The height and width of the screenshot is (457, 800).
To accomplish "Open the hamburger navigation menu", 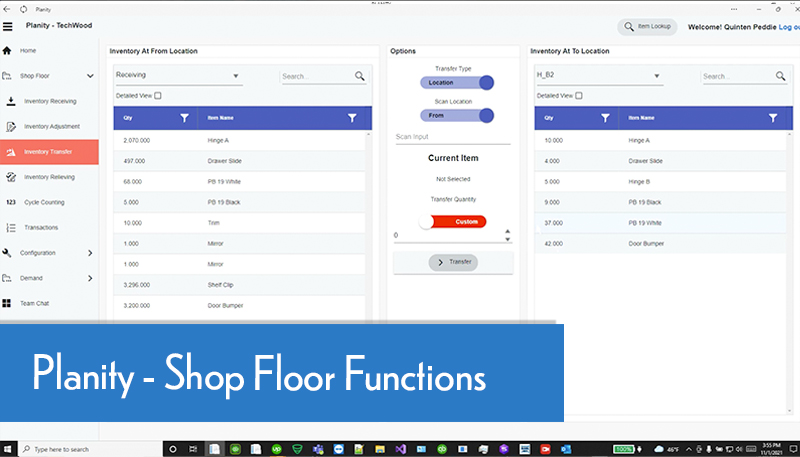I will [x=8, y=26].
